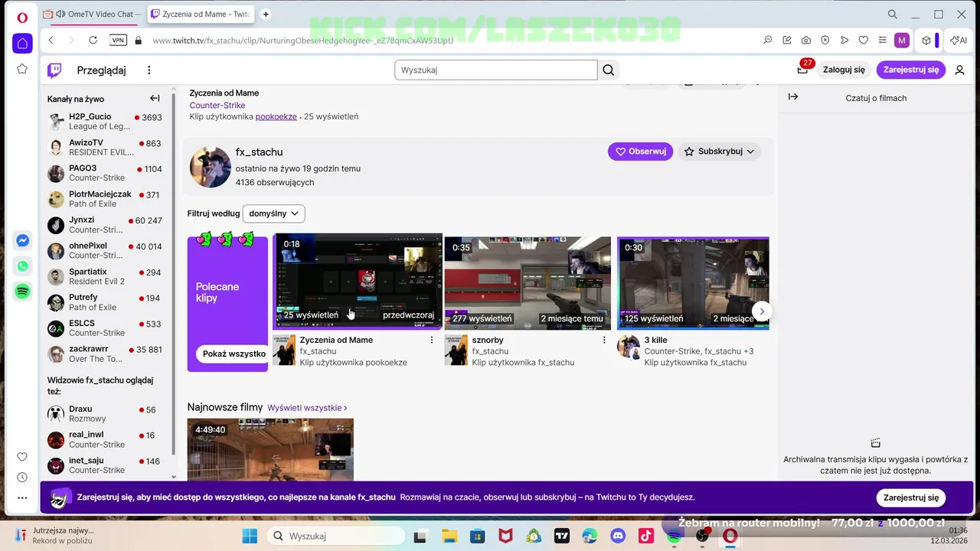The width and height of the screenshot is (980, 551).
Task: Open Opera sidebar heart icon
Action: pos(22,457)
